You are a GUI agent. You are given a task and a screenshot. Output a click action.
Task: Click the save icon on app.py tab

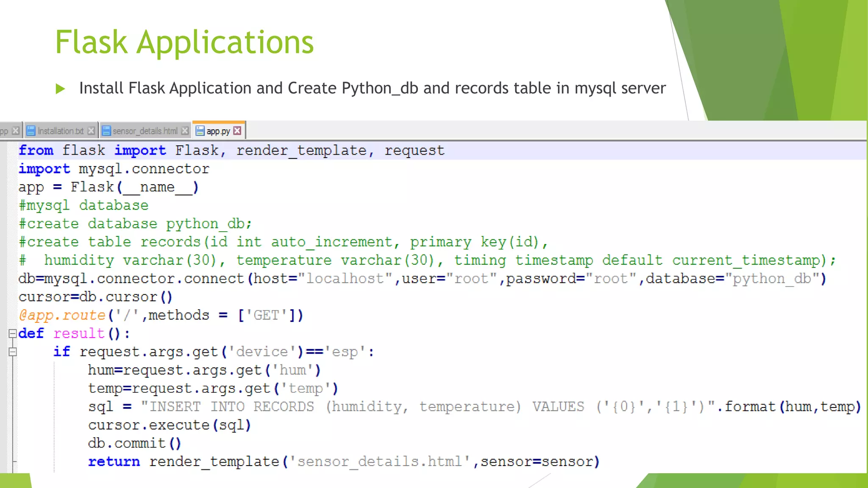pyautogui.click(x=200, y=131)
